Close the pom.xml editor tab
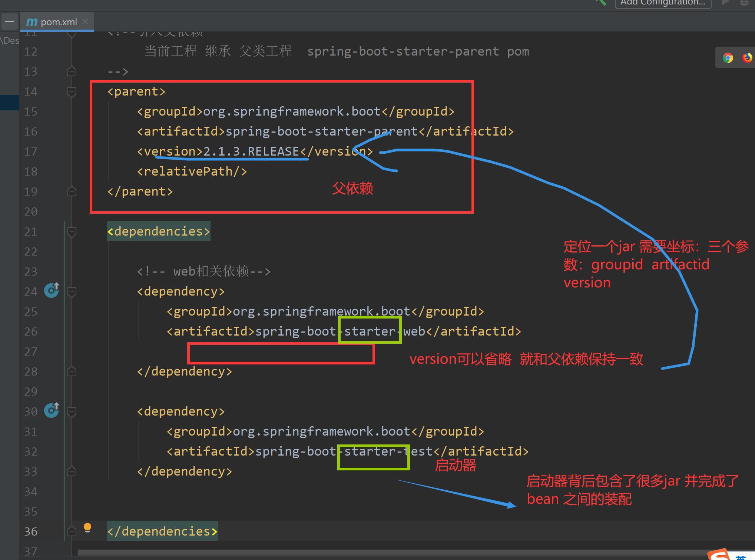This screenshot has height=560, width=755. click(85, 21)
